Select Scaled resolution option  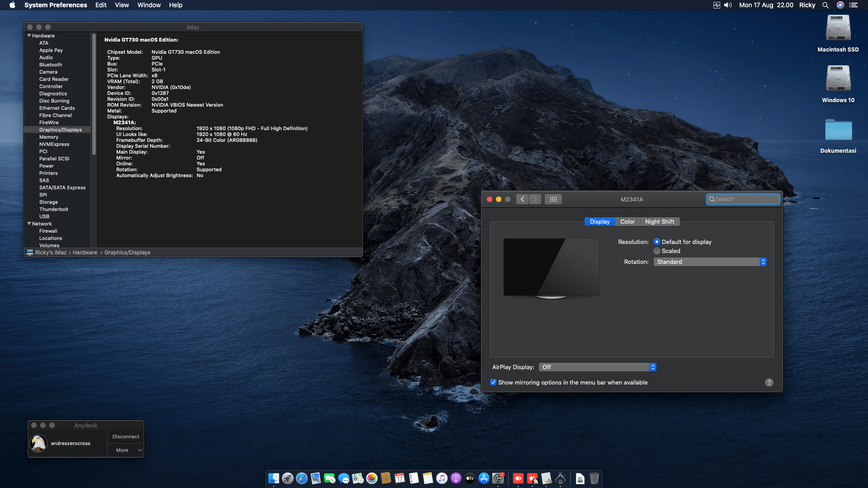click(x=667, y=251)
